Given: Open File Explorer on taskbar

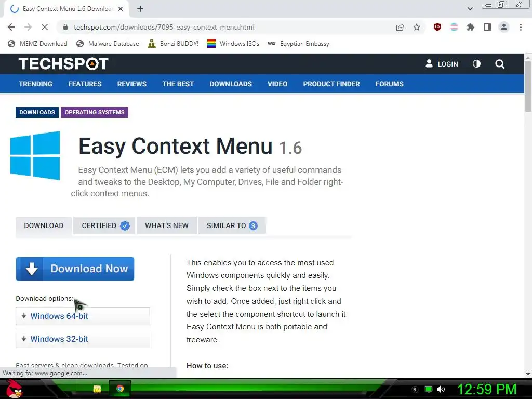Looking at the screenshot, I should pyautogui.click(x=97, y=389).
